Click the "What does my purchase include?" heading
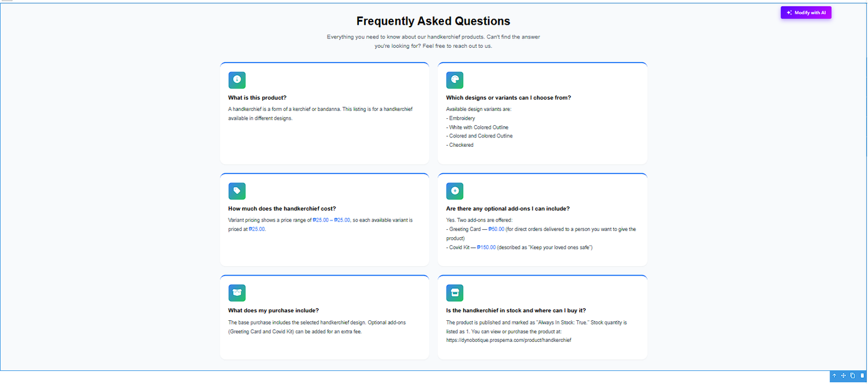868x384 pixels. click(273, 310)
